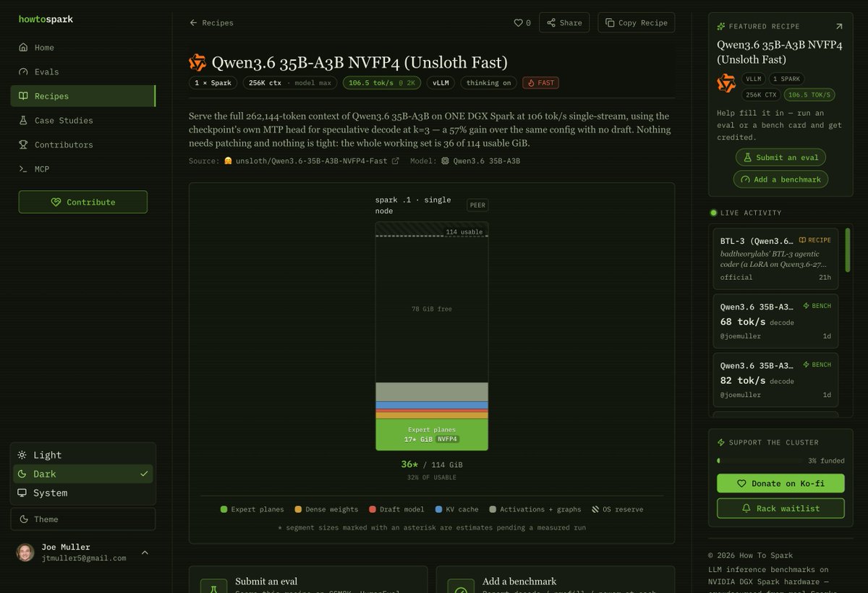Click the Expert planes legend entry
The width and height of the screenshot is (868, 593).
click(252, 509)
